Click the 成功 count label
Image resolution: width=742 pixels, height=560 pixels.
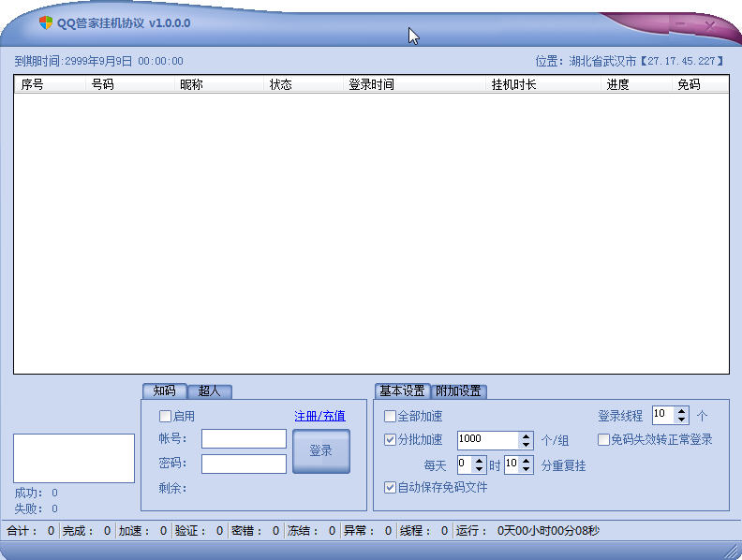[37, 493]
